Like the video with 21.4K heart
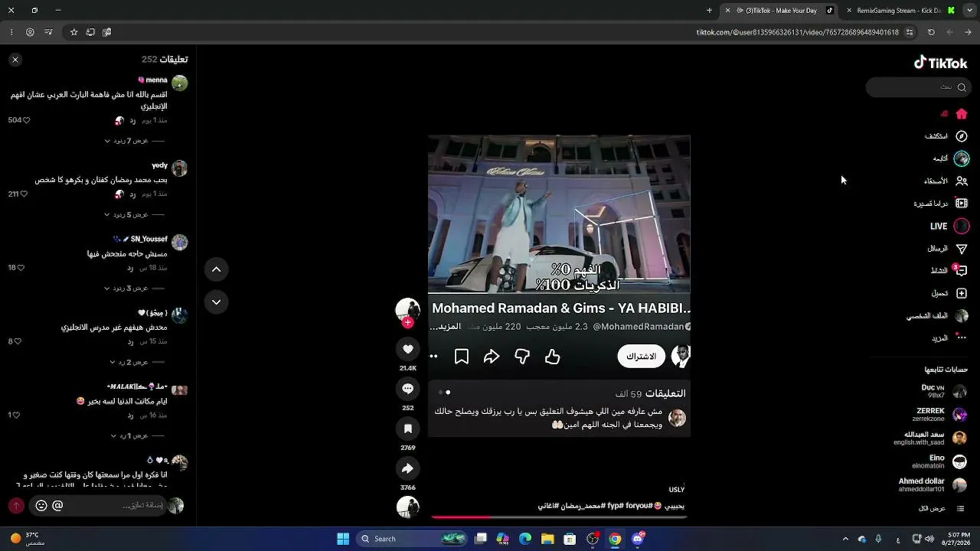Screen dimensions: 980x551 (x=408, y=349)
